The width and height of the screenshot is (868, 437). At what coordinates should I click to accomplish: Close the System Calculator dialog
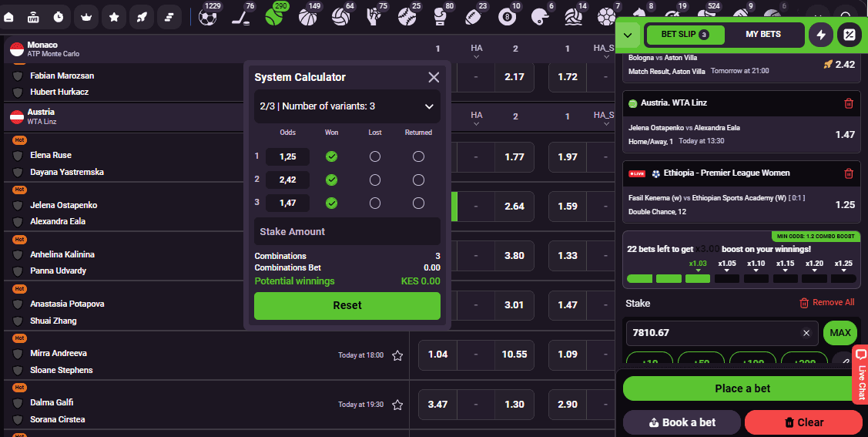pos(434,77)
